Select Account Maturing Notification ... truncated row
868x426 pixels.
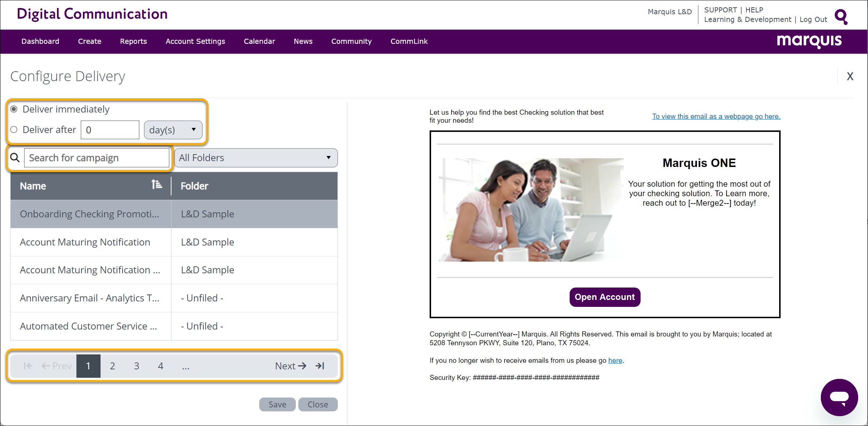pyautogui.click(x=174, y=270)
